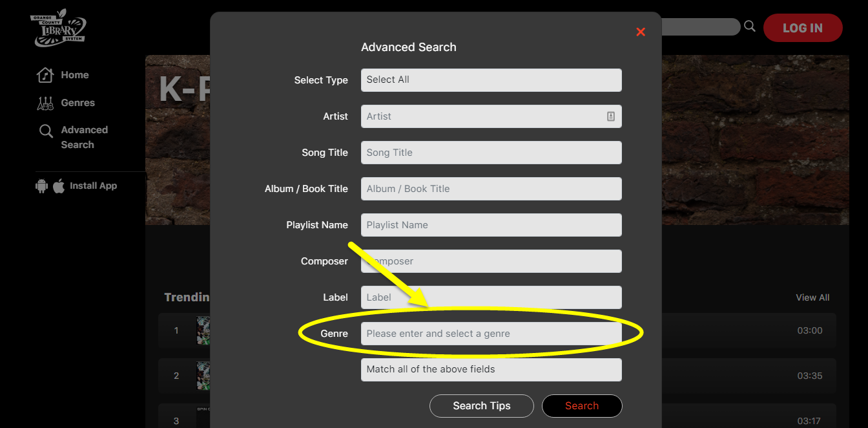Click trending track 1 album thumbnail
Image resolution: width=868 pixels, height=428 pixels.
[203, 330]
